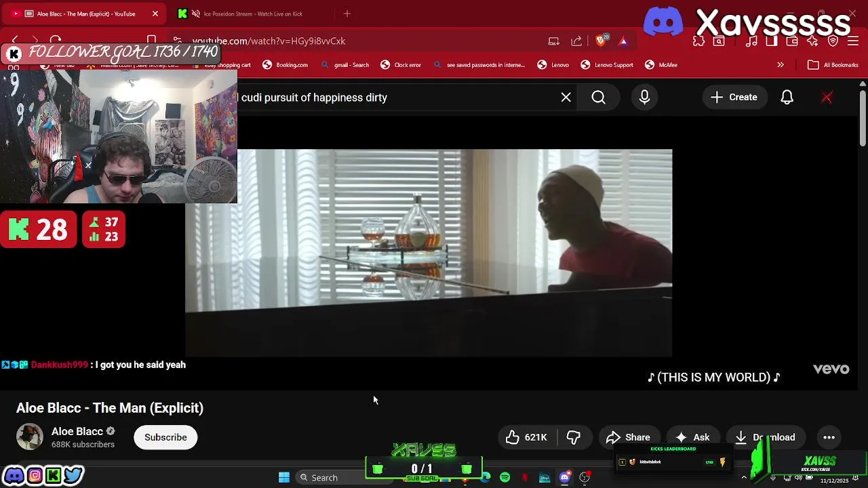Image resolution: width=868 pixels, height=488 pixels.
Task: Clear the YouTube search query with X
Action: coord(566,98)
